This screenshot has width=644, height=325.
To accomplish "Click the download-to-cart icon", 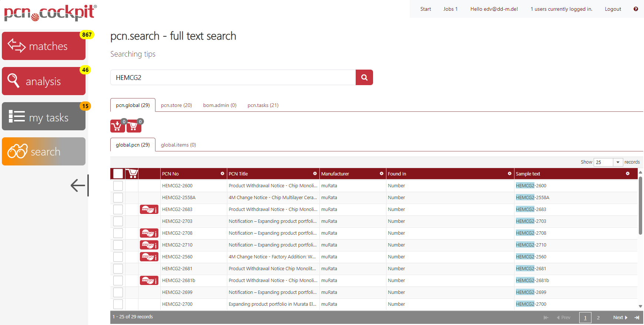I will pyautogui.click(x=117, y=126).
